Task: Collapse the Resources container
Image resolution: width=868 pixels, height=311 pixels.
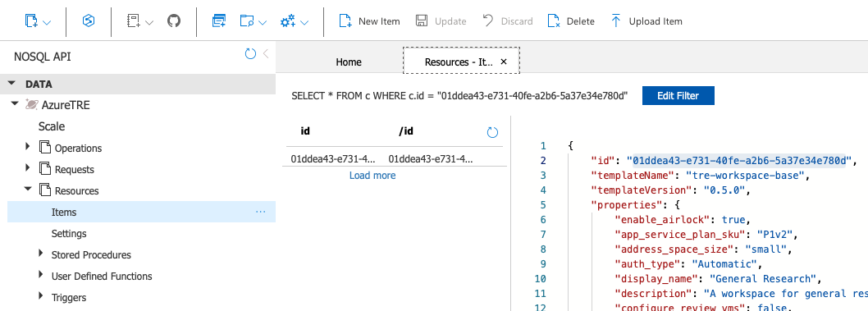Action: coord(28,190)
